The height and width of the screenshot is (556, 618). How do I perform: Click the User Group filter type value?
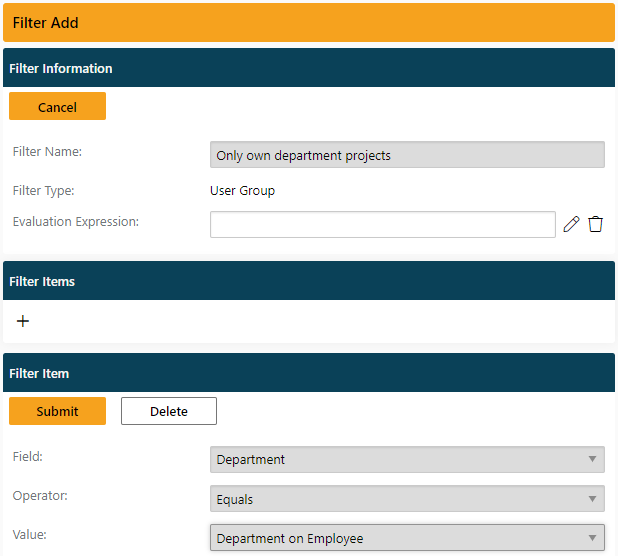242,191
